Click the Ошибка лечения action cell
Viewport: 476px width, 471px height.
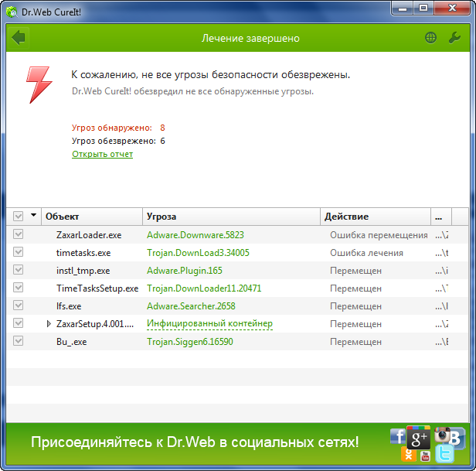coord(366,253)
